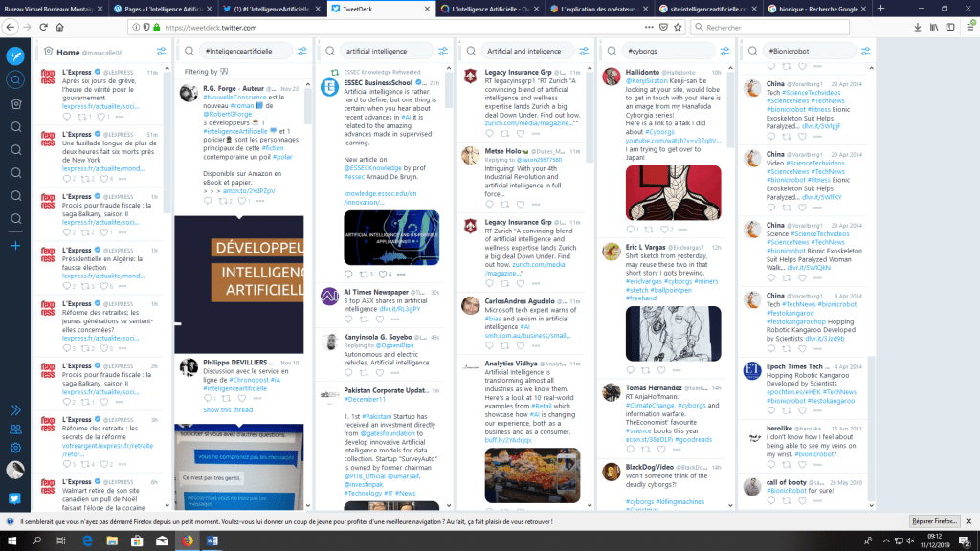Open the knowledge.essec.edu link in ESSEC tweet
980x551 pixels.
tap(376, 192)
